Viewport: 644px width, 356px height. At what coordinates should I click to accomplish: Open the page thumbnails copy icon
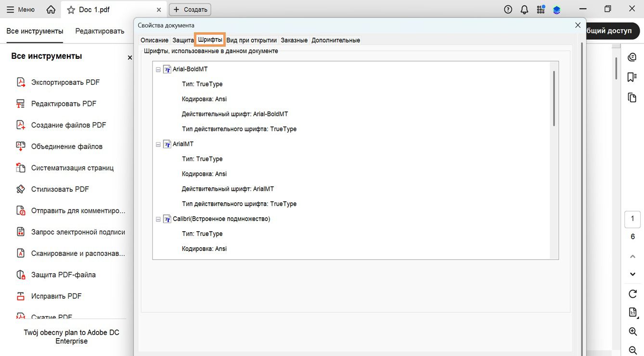click(x=632, y=98)
